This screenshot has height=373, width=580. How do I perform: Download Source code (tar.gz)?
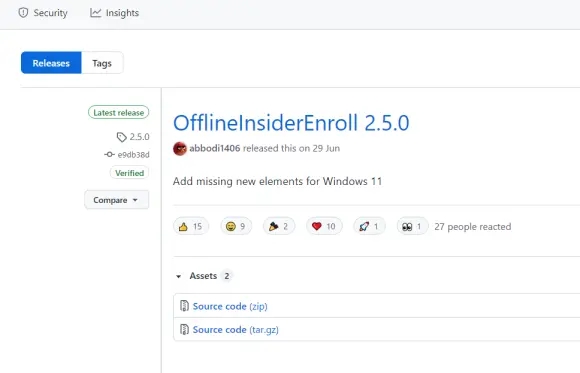(x=236, y=329)
